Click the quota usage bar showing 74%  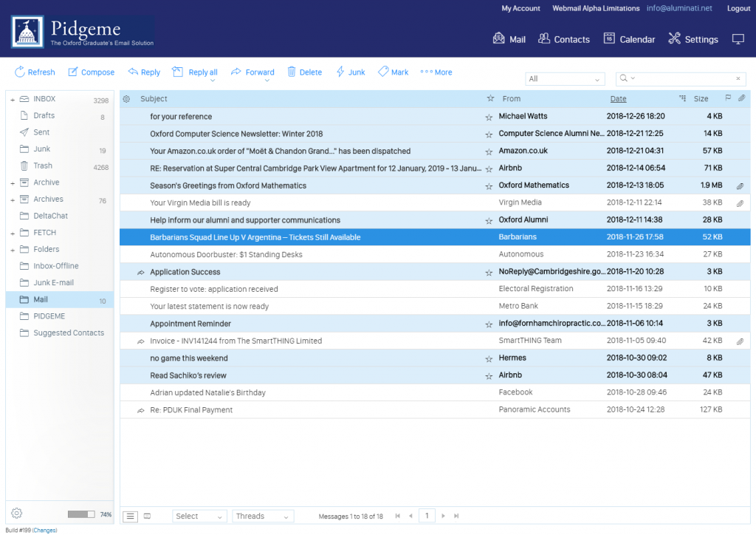coord(81,514)
